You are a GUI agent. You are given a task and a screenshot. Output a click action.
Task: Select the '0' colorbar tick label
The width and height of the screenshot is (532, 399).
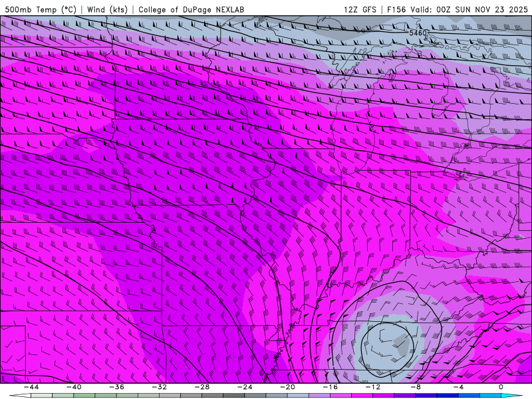click(x=501, y=387)
